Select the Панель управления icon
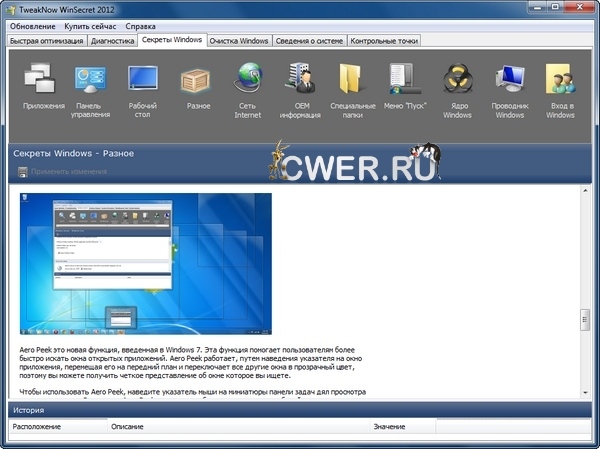Screen dimensions: 600x449 tap(90, 79)
